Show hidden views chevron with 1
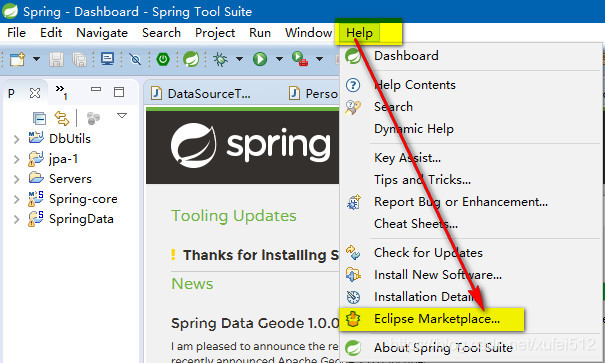 (x=61, y=92)
